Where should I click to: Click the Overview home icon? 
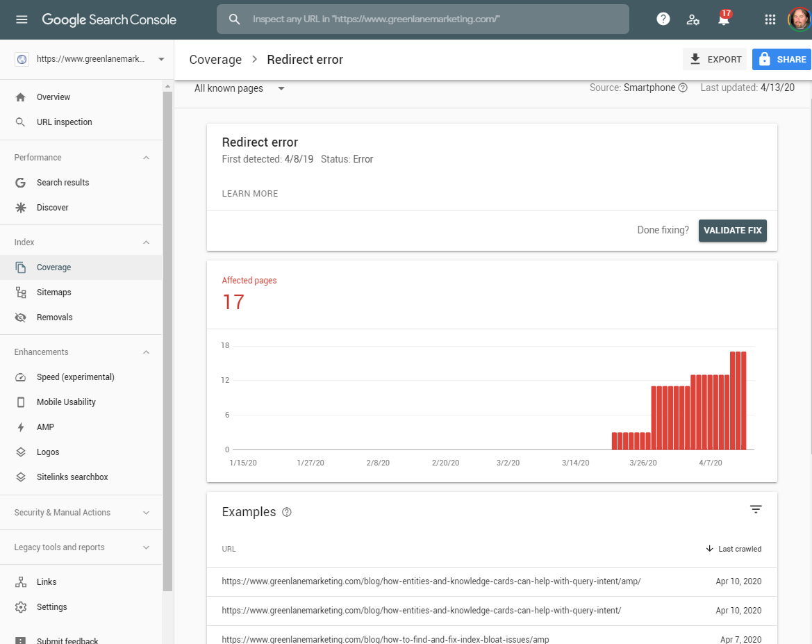[20, 97]
